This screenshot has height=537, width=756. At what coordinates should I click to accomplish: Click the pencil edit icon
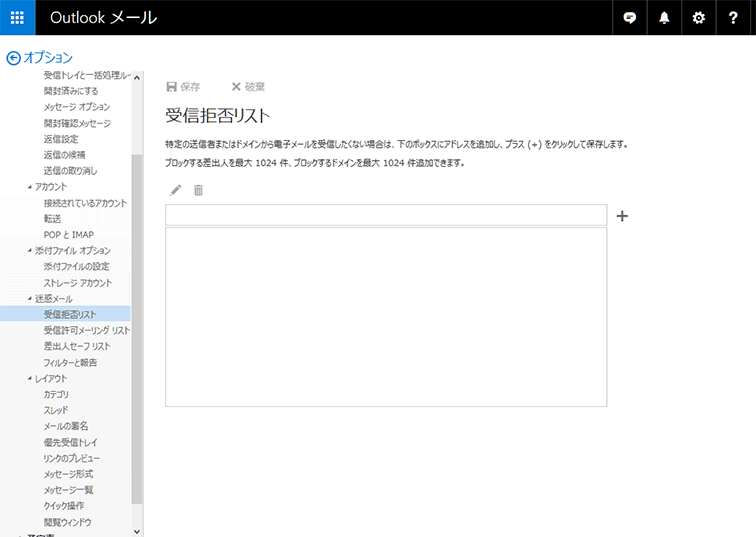click(176, 190)
